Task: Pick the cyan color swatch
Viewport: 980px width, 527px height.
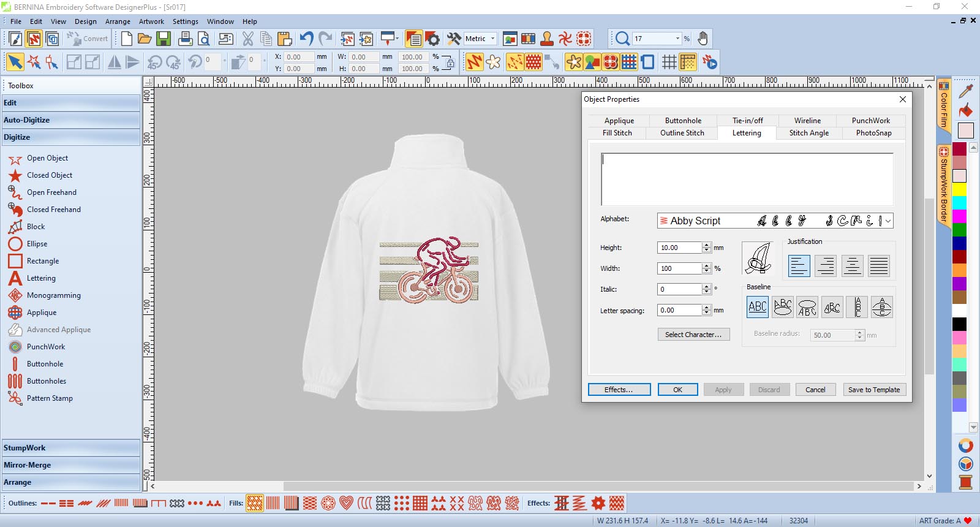Action: point(959,203)
